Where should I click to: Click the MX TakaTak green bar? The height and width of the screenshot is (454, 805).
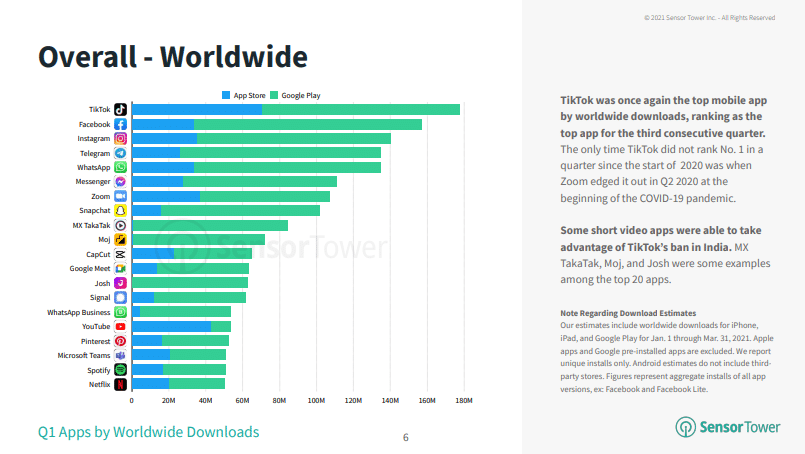pyautogui.click(x=210, y=225)
